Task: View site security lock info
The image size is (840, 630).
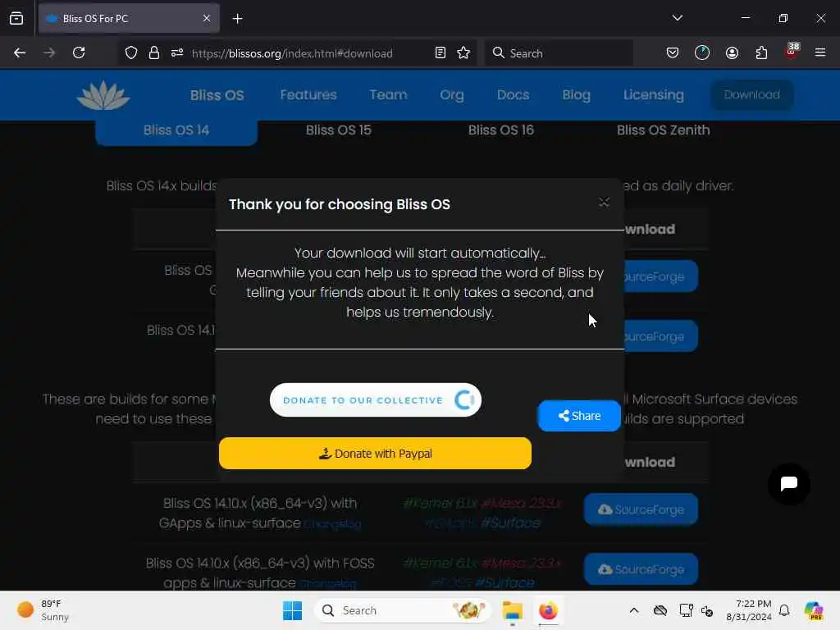Action: [x=154, y=53]
